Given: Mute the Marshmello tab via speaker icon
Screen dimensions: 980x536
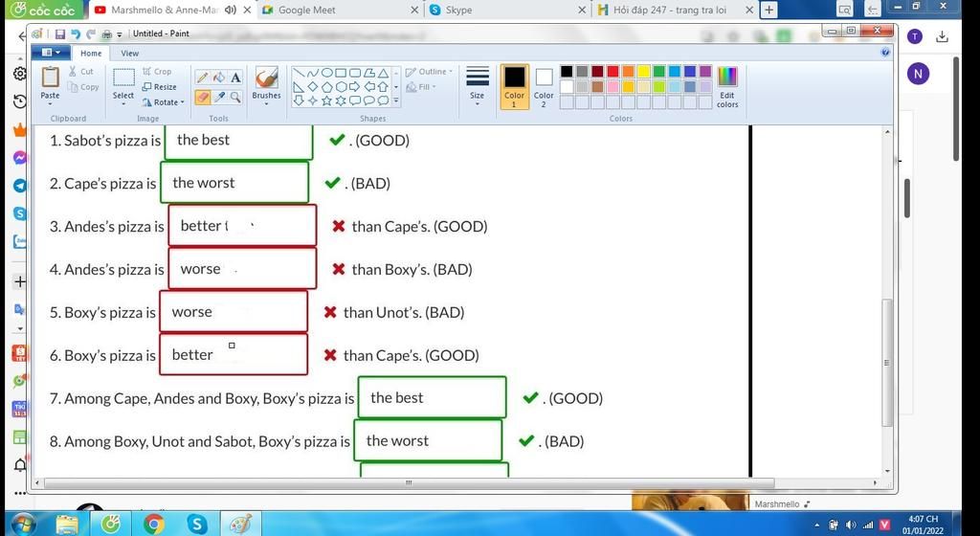Looking at the screenshot, I should (x=231, y=10).
